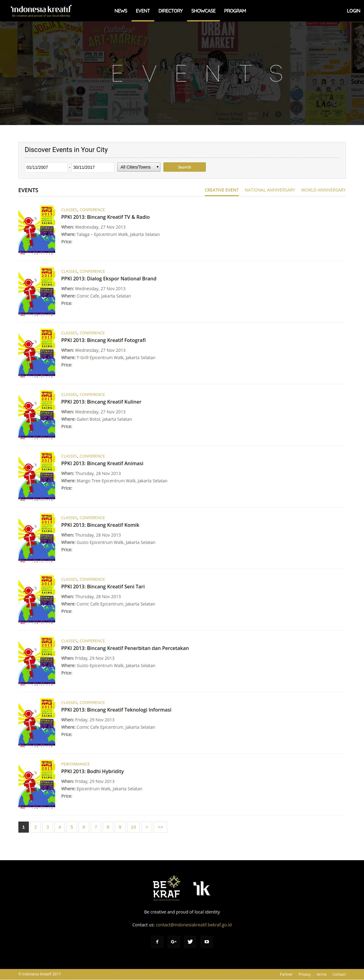The width and height of the screenshot is (364, 980).
Task: Open the LOGIN link
Action: (x=353, y=11)
